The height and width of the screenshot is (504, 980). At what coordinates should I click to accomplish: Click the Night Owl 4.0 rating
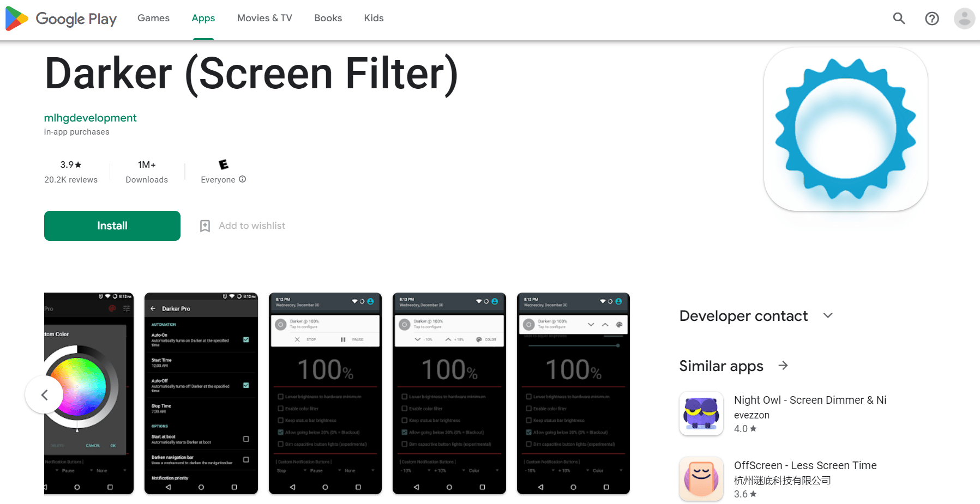745,429
